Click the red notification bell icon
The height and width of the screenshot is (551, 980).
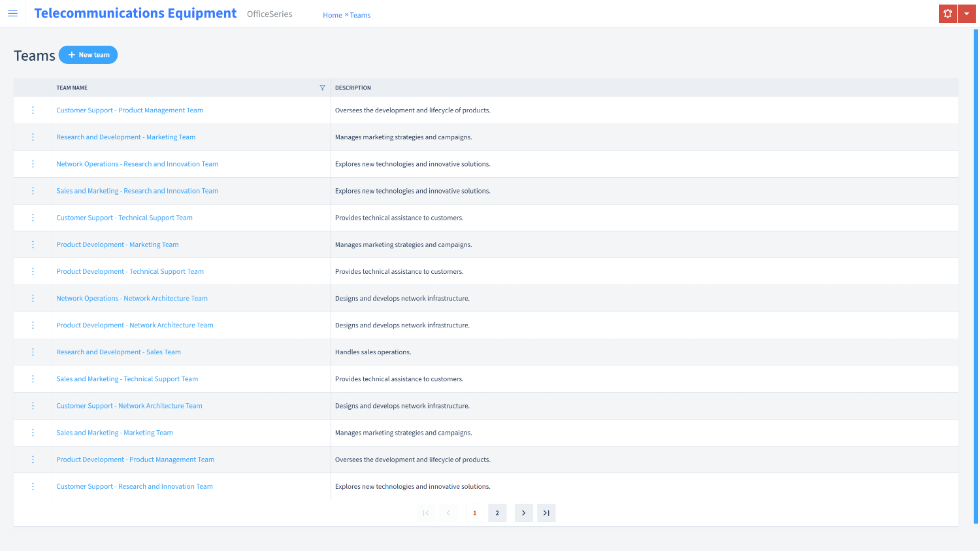click(x=947, y=14)
